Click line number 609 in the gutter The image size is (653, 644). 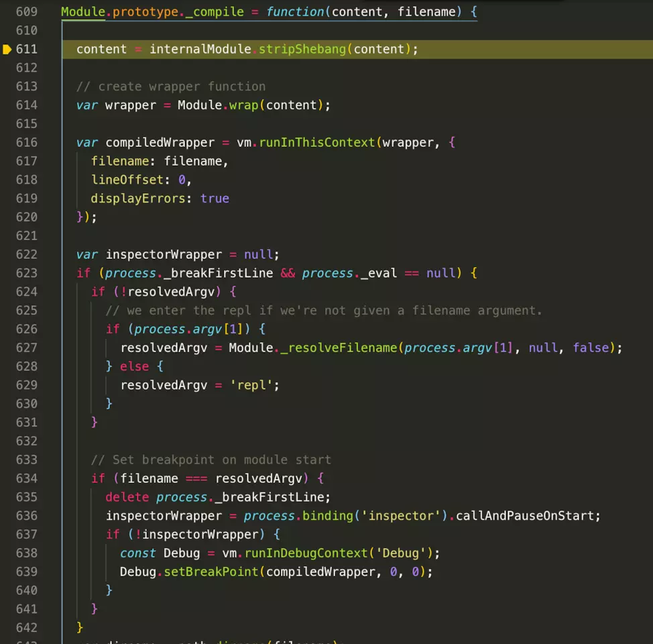(x=27, y=11)
